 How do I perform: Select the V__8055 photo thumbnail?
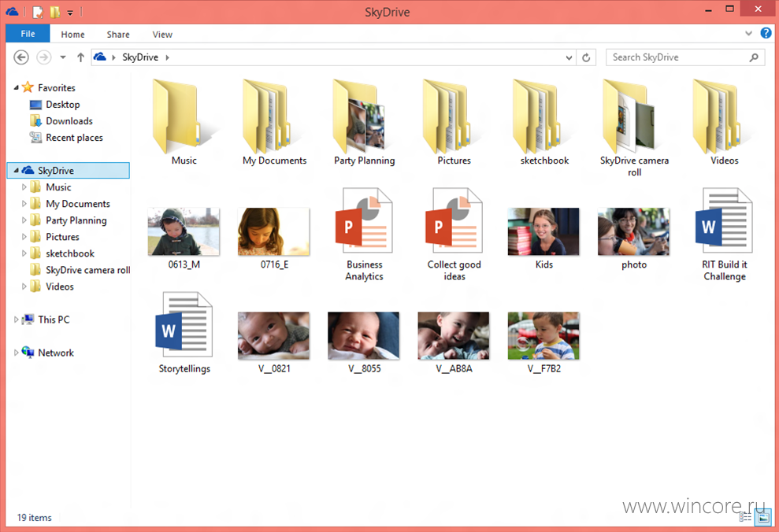(x=364, y=335)
